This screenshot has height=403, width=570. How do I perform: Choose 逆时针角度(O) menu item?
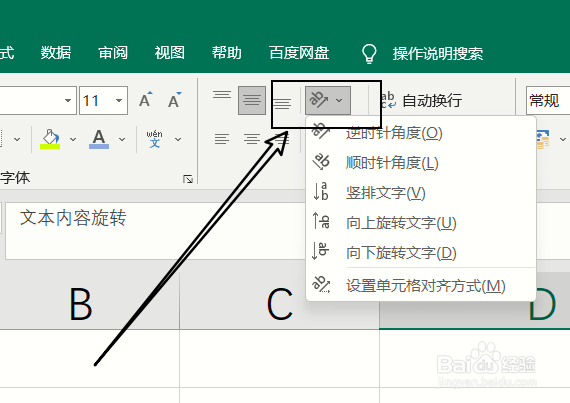point(421,133)
